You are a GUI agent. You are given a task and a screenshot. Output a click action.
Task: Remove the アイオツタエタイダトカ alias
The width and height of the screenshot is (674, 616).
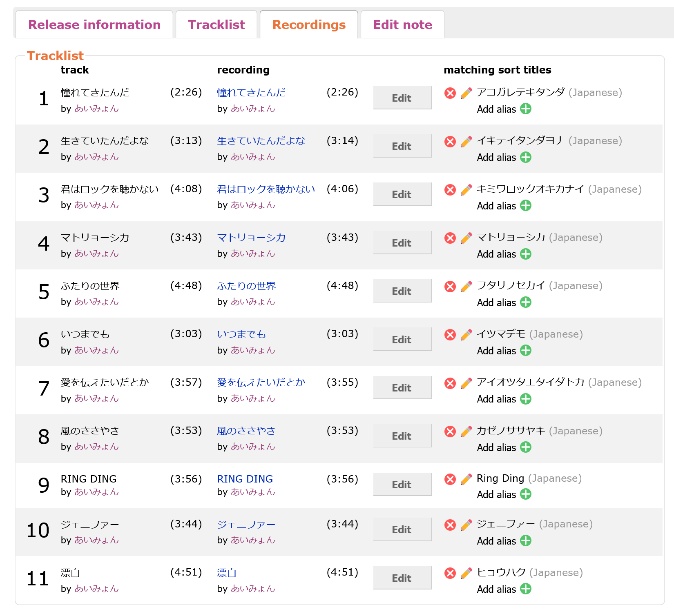pyautogui.click(x=450, y=383)
